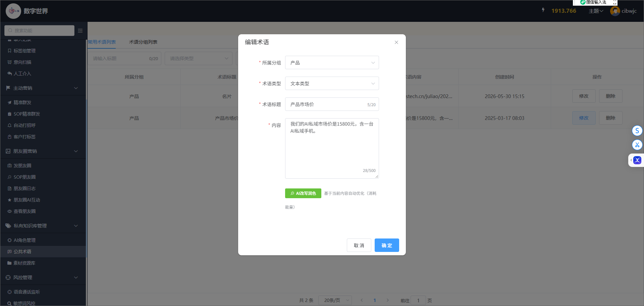Open 标签组管理 in the sidebar
Screen dimensions: 644x306
(24, 51)
